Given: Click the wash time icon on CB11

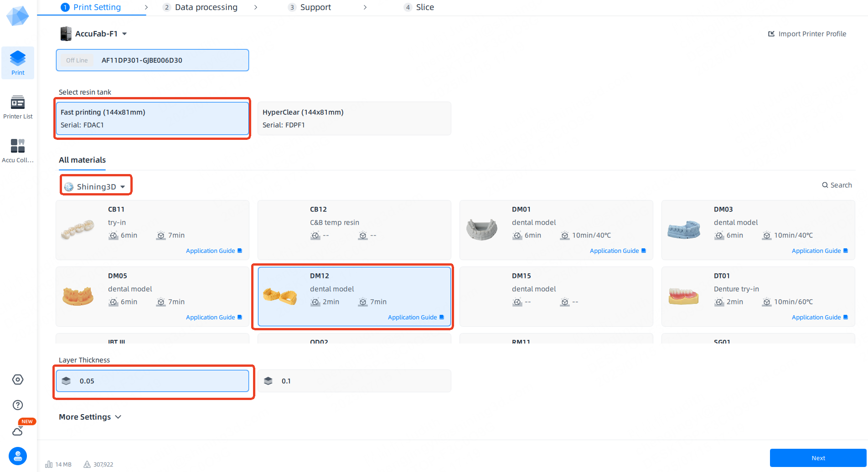Looking at the screenshot, I should pyautogui.click(x=114, y=236).
